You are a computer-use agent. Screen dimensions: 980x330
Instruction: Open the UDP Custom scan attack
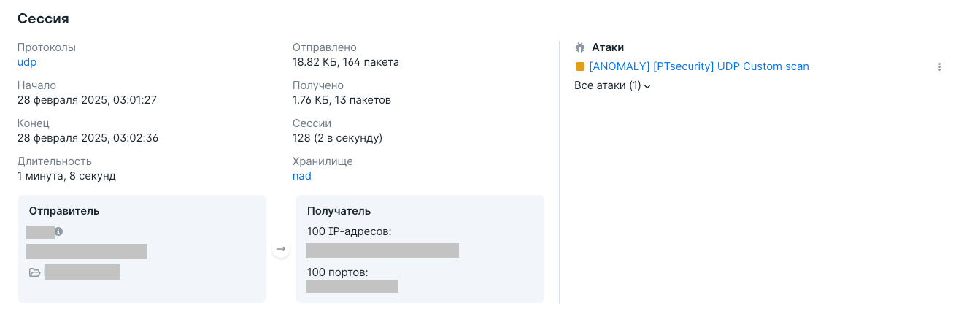[x=698, y=66]
